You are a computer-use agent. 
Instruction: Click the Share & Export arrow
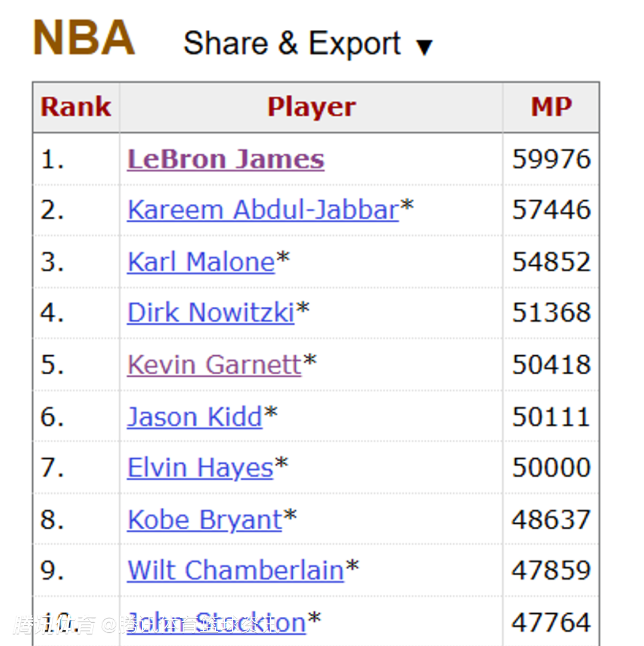[x=424, y=46]
